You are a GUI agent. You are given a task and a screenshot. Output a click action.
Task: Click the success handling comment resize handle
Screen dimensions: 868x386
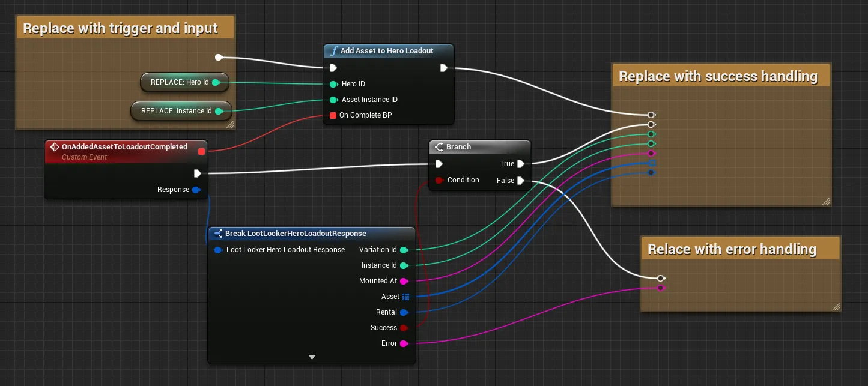click(x=826, y=201)
